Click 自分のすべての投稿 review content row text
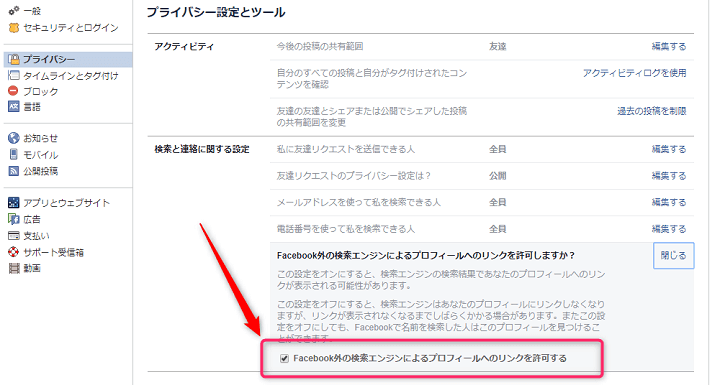Viewport: 720px width, 385px height. (x=372, y=79)
